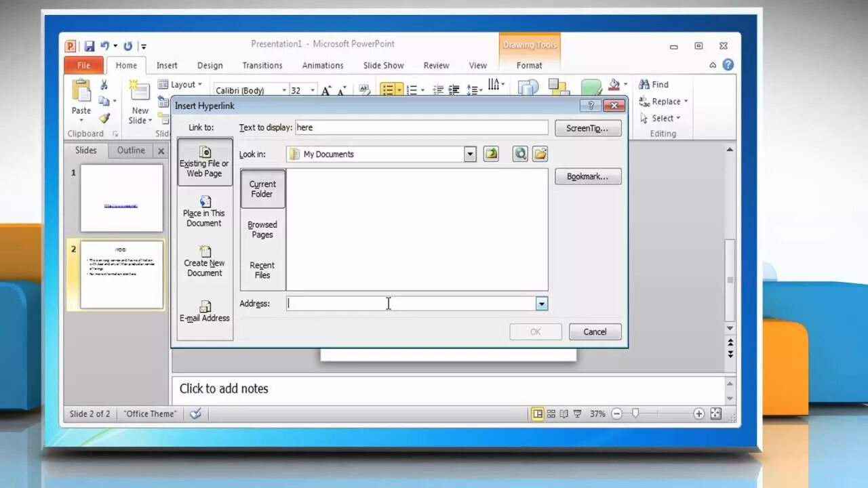Click the Insert Hyperlink dialog help button
Viewport: 868px width, 488px height.
(591, 106)
